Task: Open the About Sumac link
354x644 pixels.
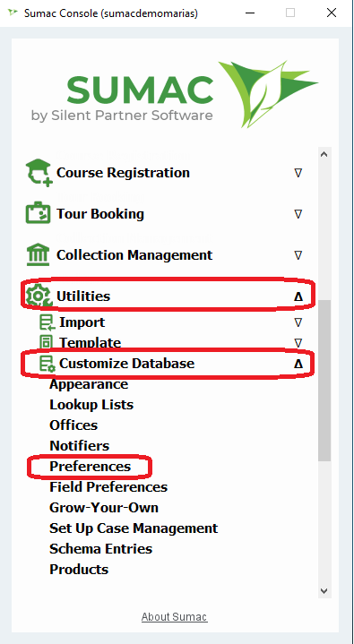Action: click(x=175, y=616)
